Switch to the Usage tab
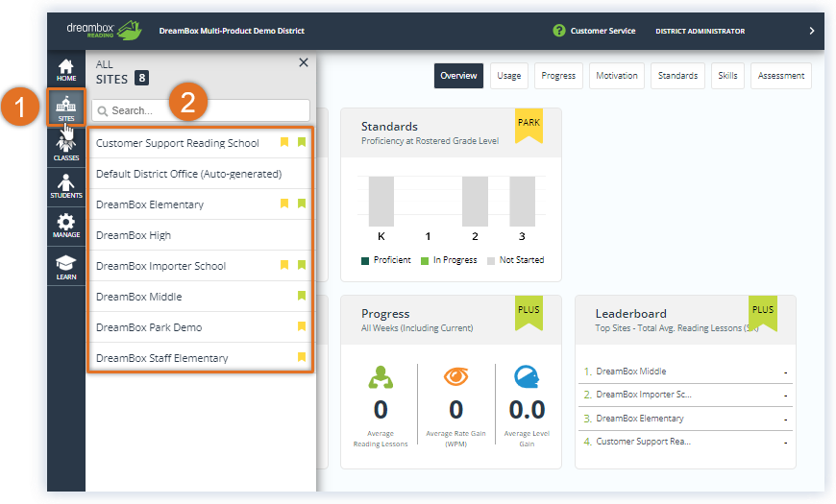Image resolution: width=836 pixels, height=504 pixels. 509,76
